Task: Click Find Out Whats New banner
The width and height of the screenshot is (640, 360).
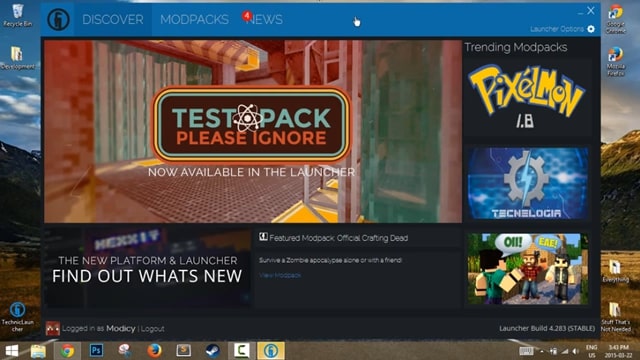Action: [147, 268]
